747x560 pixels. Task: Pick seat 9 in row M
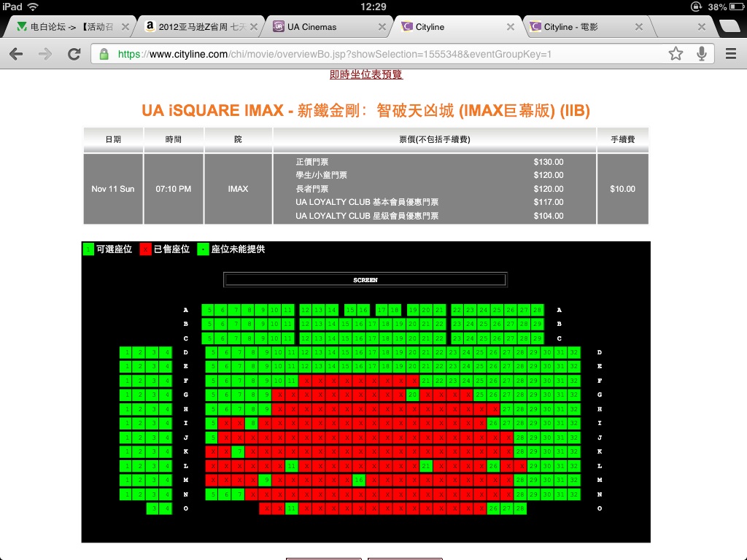265,480
